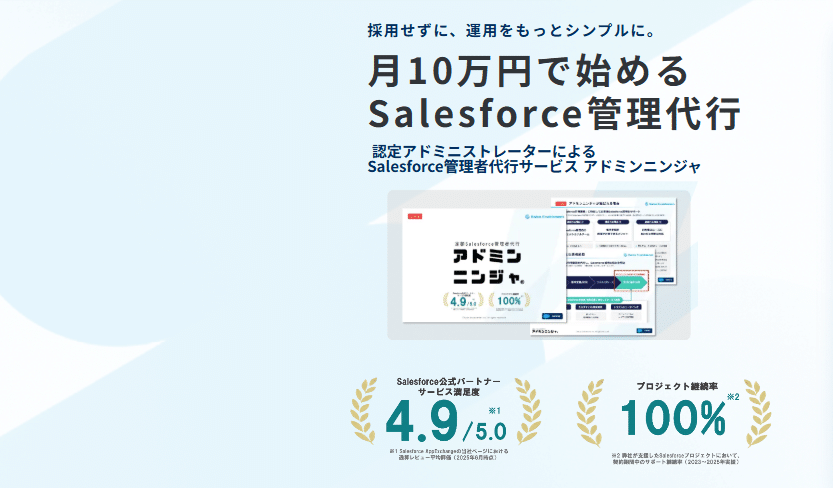This screenshot has height=488, width=833.
Task: Click the ※2 footnote marker
Action: (x=733, y=398)
